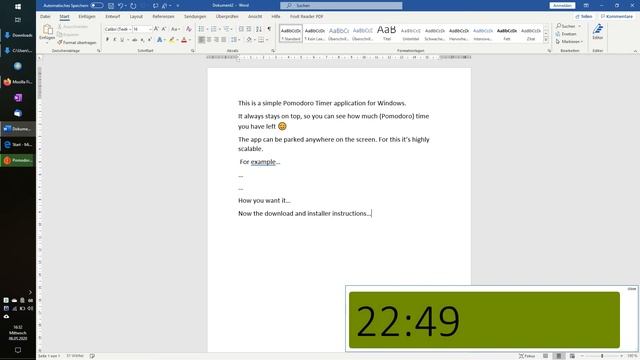The height and width of the screenshot is (360, 640).
Task: Click the Fokus mode button in status bar
Action: (x=527, y=356)
